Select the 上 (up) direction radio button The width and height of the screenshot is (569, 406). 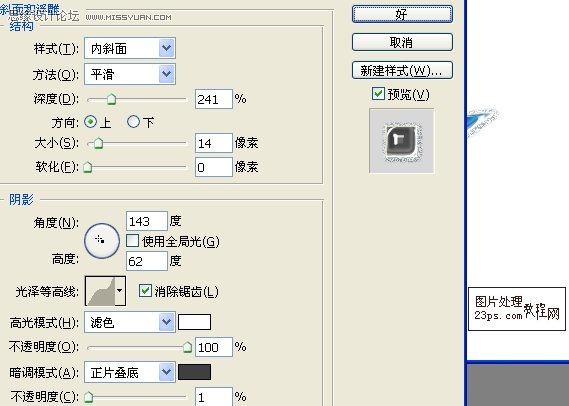tap(90, 122)
